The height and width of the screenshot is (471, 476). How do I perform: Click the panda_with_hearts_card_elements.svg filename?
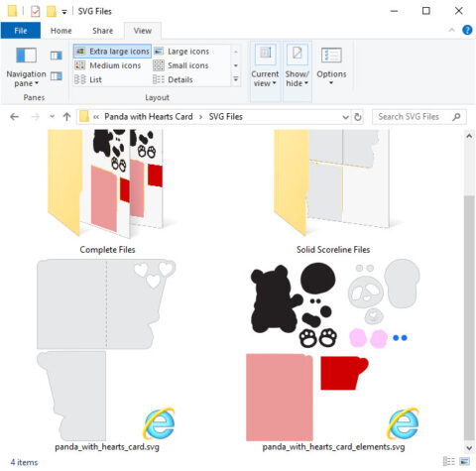tap(333, 447)
